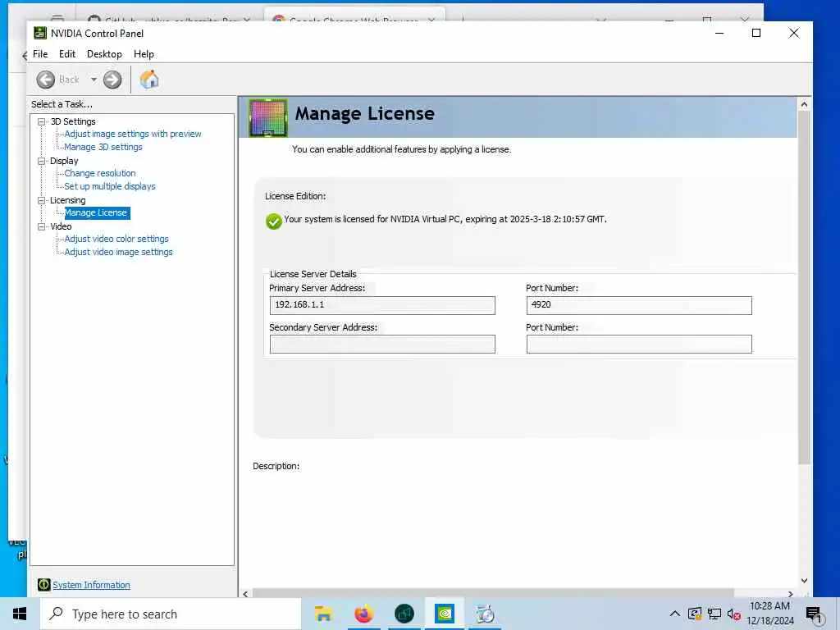840x630 pixels.
Task: Open File Explorer from the taskbar
Action: point(323,614)
